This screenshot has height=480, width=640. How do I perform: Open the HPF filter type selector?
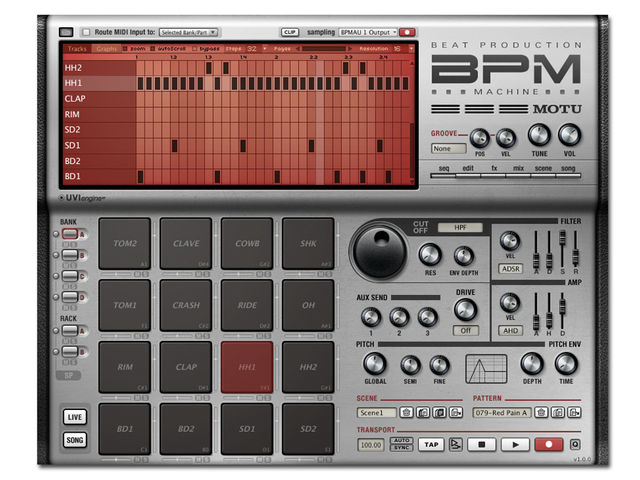[x=460, y=227]
